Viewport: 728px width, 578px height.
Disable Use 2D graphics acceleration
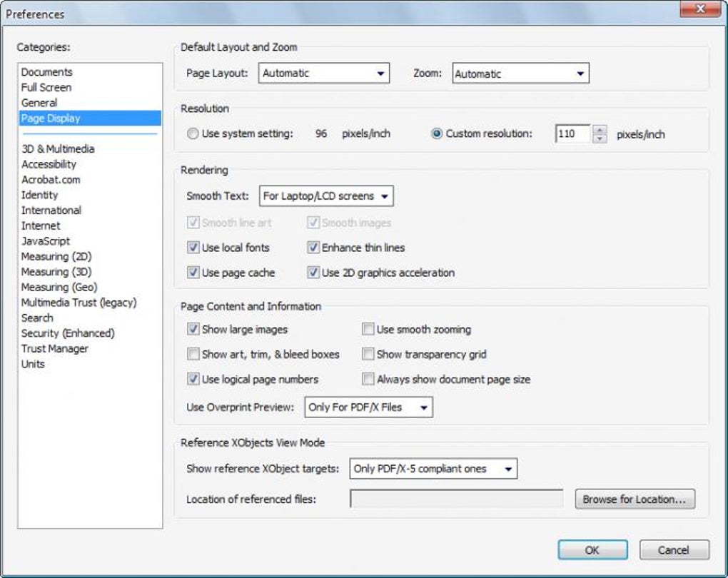click(x=313, y=273)
